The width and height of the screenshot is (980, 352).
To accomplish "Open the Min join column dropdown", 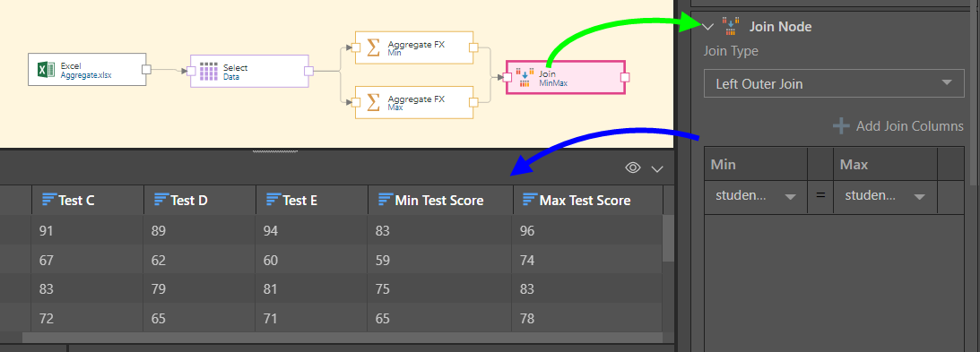I will tap(756, 196).
